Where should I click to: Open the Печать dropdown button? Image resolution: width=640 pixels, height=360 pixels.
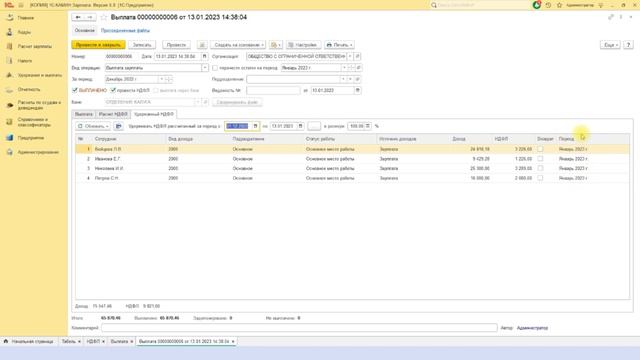coord(339,45)
